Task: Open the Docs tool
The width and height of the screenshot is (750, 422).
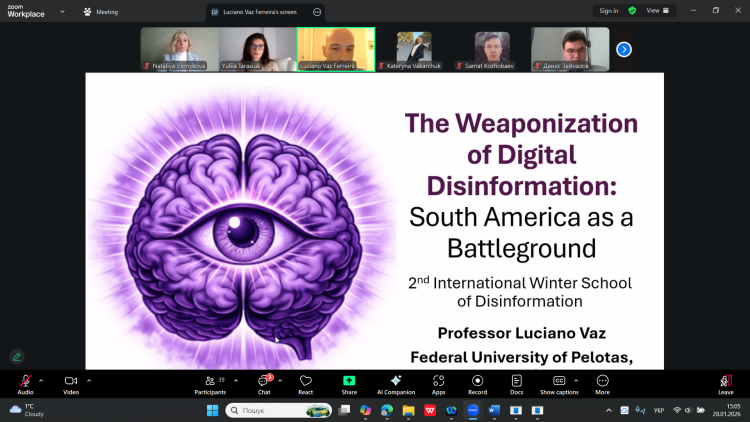Action: [x=516, y=382]
